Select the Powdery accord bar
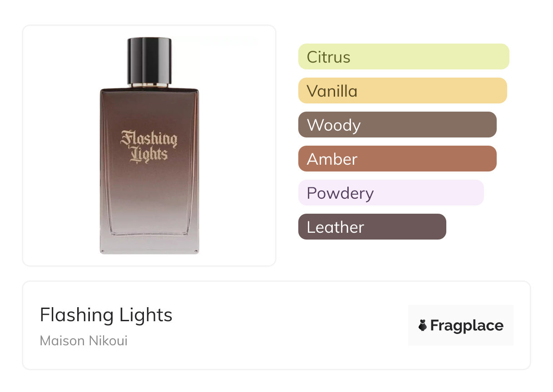This screenshot has width=553, height=392. 390,193
